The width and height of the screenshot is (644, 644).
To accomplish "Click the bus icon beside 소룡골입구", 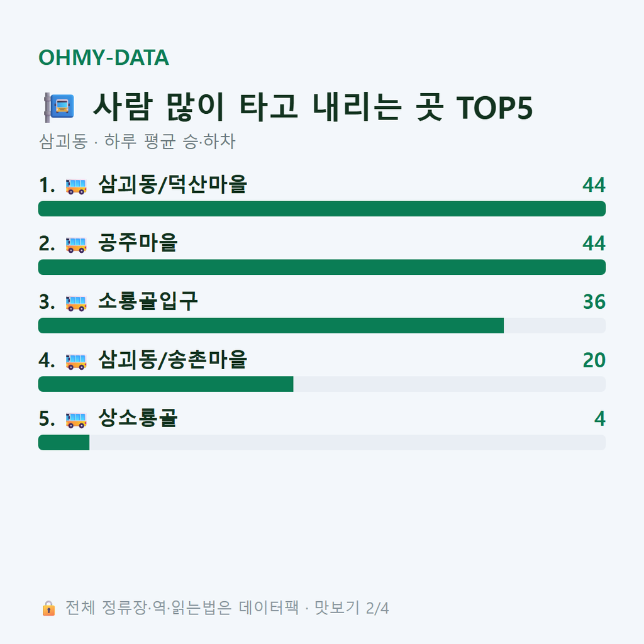I will (76, 303).
